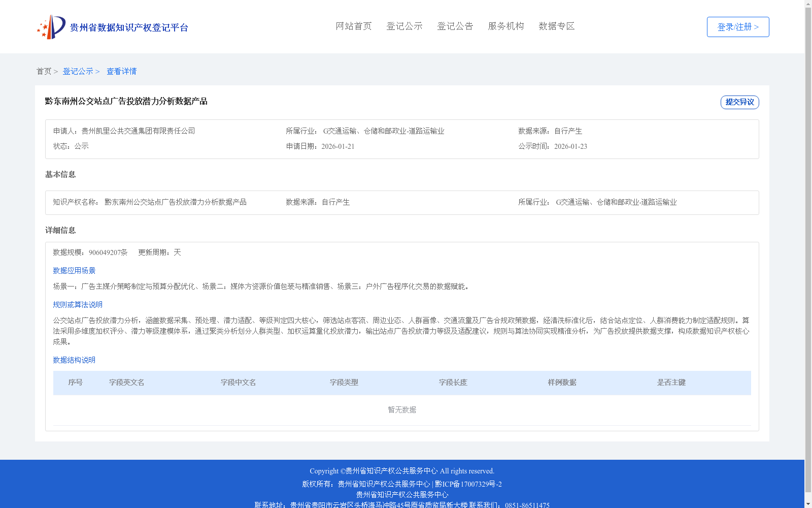This screenshot has height=508, width=812.
Task: Click the algorithm description paragraph
Action: click(x=401, y=331)
